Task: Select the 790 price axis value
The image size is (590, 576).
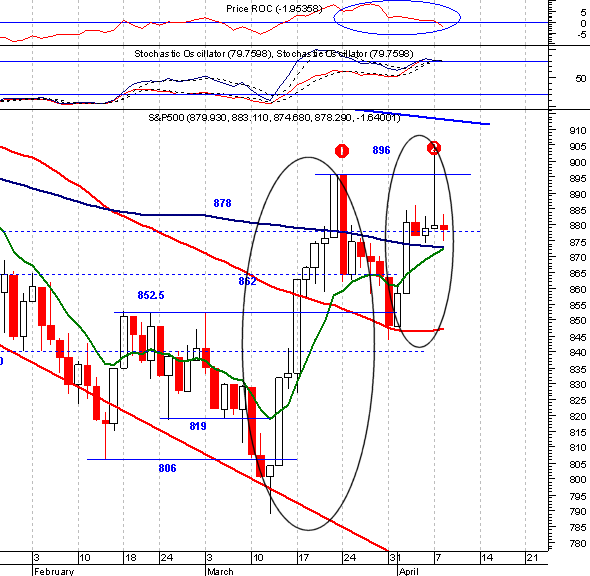Action: click(578, 511)
